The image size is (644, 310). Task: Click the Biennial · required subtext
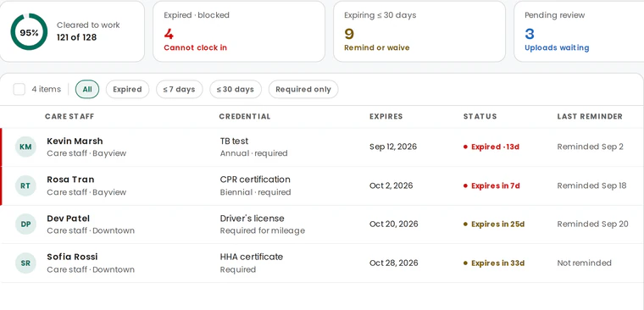point(255,192)
